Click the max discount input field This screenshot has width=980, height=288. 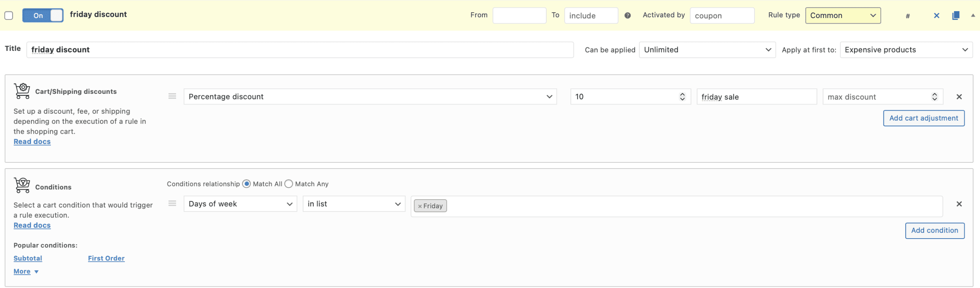coord(877,97)
